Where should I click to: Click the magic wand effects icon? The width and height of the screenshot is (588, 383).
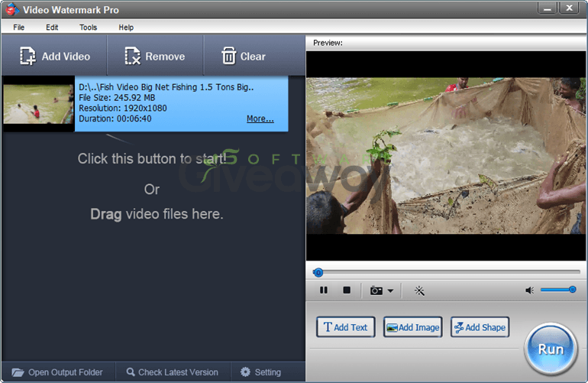419,290
